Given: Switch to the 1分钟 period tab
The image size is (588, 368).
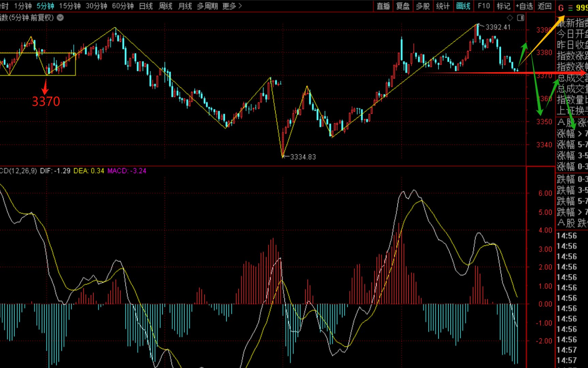Looking at the screenshot, I should 23,6.
